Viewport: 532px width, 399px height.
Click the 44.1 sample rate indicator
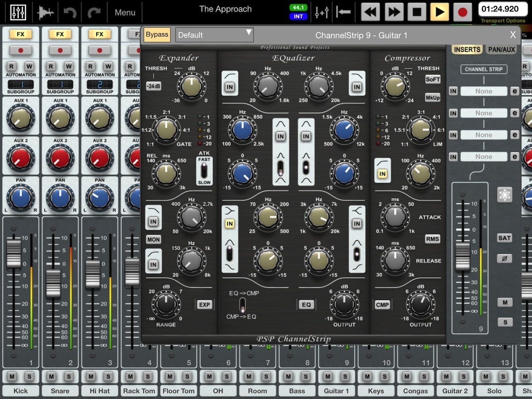[298, 8]
